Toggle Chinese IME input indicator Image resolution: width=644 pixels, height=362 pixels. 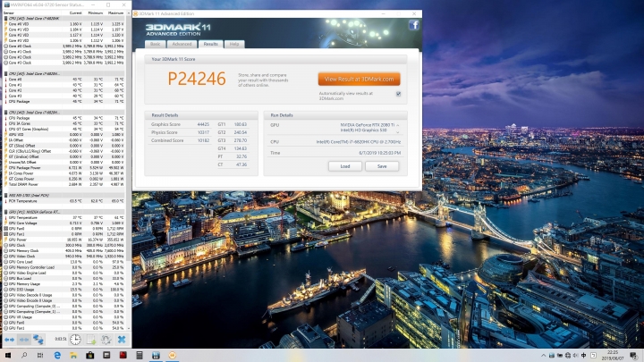pos(583,356)
